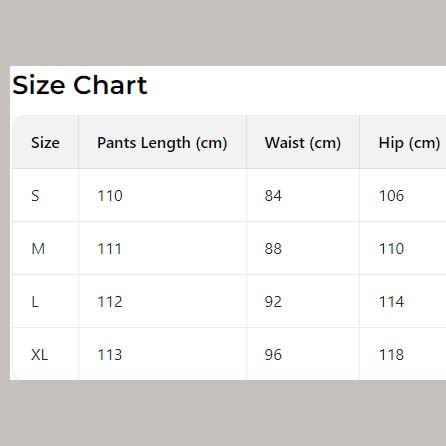Select the Size column header
The height and width of the screenshot is (446, 446).
tap(45, 143)
